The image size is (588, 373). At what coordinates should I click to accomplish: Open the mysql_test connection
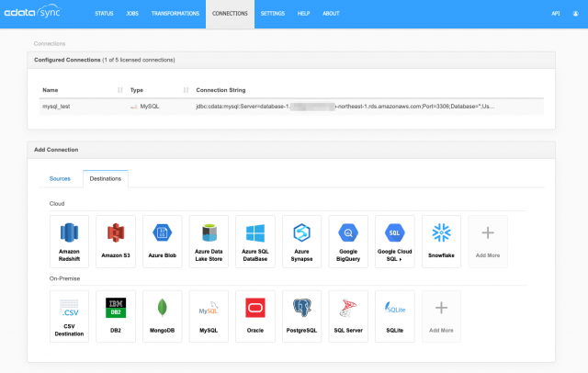point(56,107)
